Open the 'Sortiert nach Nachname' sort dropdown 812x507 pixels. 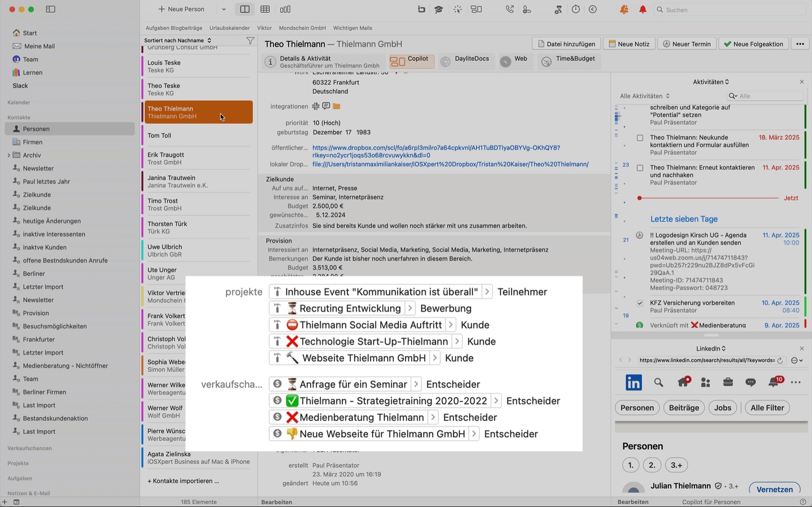click(178, 40)
